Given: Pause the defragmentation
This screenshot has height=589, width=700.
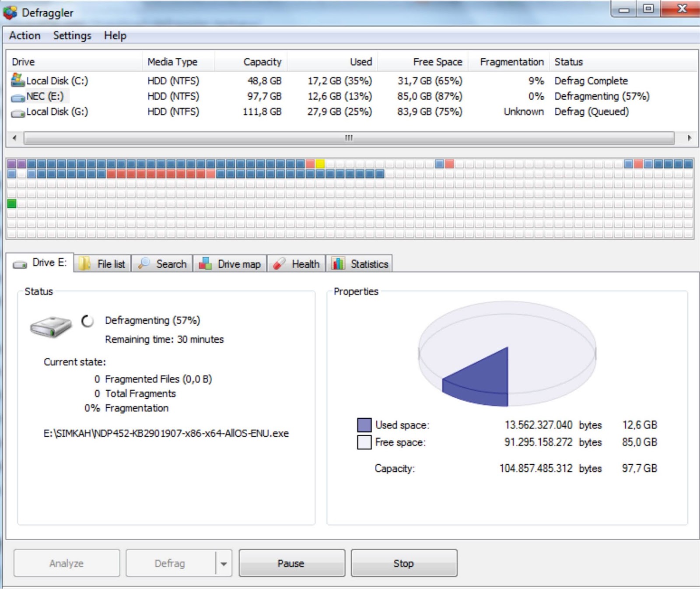Looking at the screenshot, I should pyautogui.click(x=292, y=563).
